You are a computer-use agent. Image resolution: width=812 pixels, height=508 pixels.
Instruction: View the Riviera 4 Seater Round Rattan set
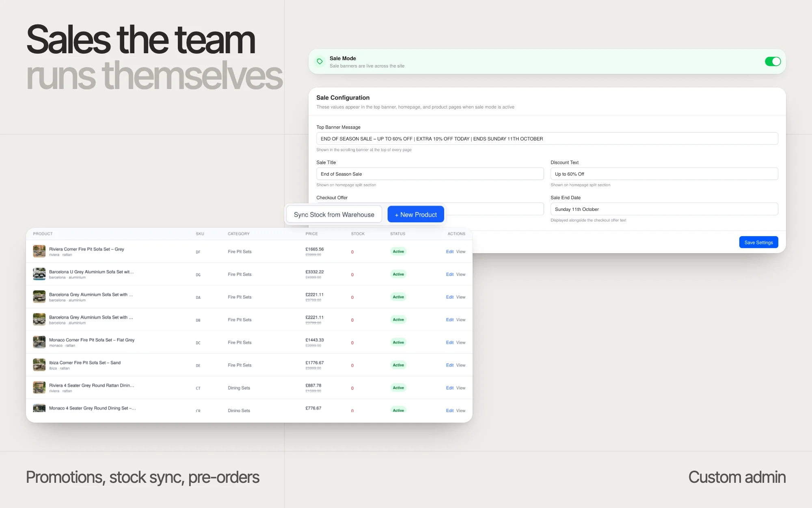click(x=461, y=388)
